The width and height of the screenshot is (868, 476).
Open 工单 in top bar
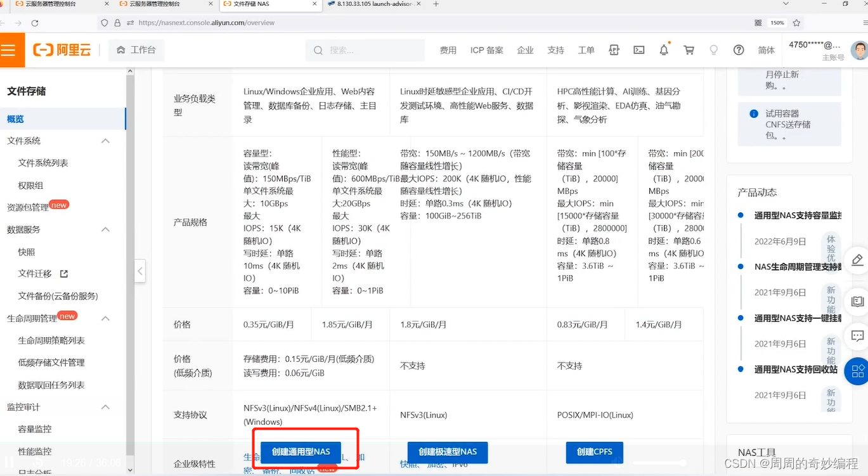586,50
